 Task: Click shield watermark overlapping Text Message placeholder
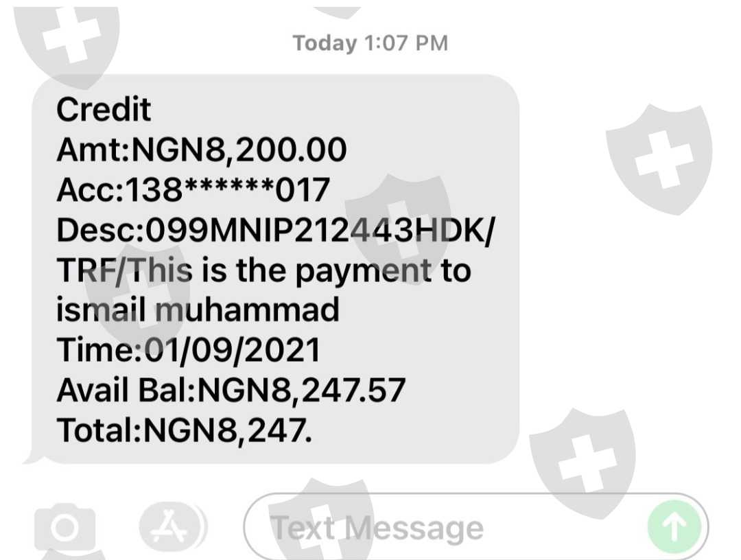coord(322,520)
